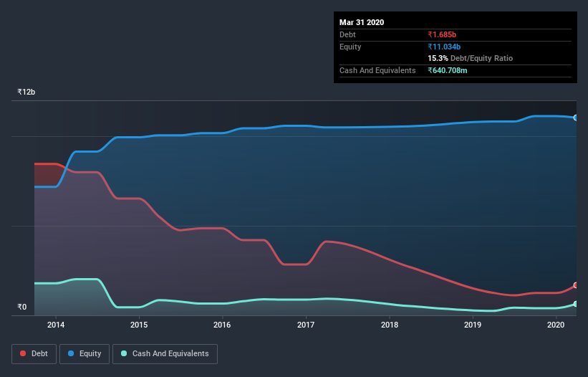Click the 2015 x-axis label
588x377 pixels.
(139, 325)
